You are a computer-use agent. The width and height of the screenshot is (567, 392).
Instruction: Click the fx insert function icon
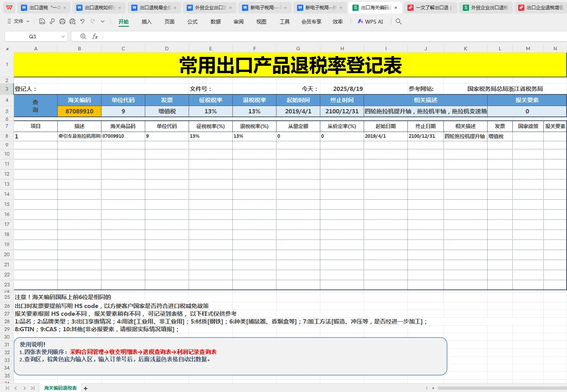[x=95, y=36]
